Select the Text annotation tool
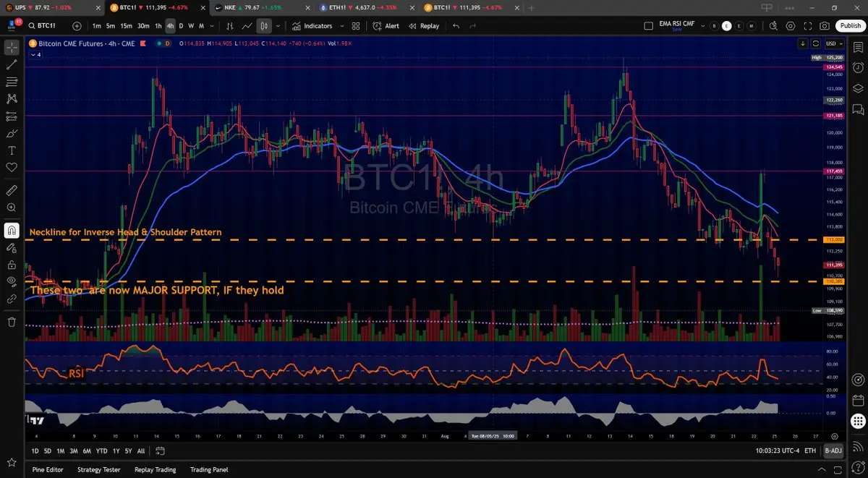This screenshot has height=478, width=868. (x=12, y=150)
